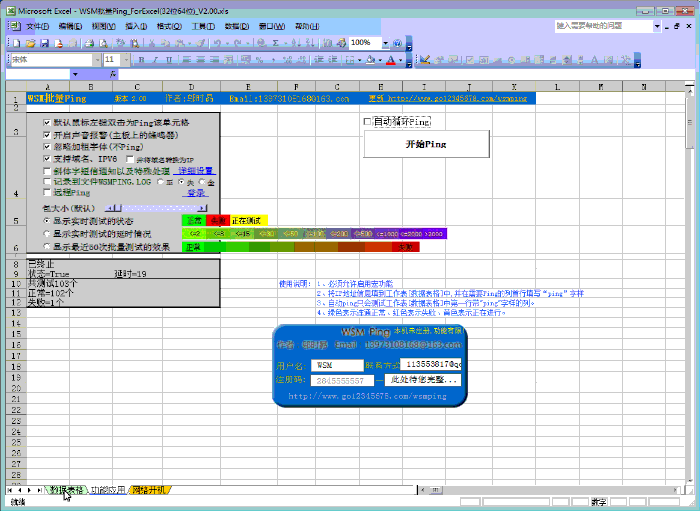This screenshot has width=700, height=511.
Task: Check 记录到文件WSMPING.LOG checkbox
Action: pos(47,181)
